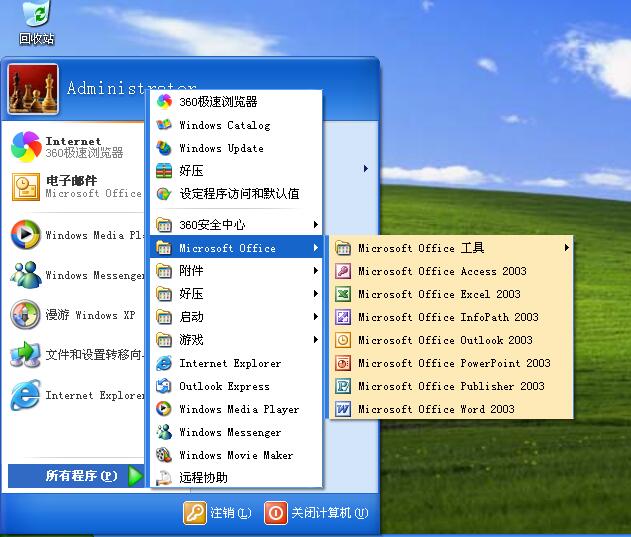Open Windows Update icon
This screenshot has height=537, width=631.
pyautogui.click(x=164, y=148)
